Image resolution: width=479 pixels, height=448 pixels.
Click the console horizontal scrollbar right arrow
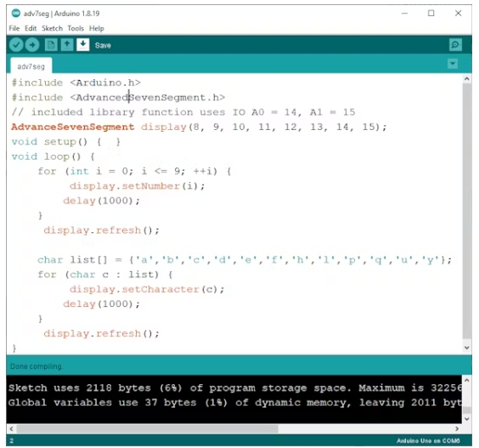(457, 428)
